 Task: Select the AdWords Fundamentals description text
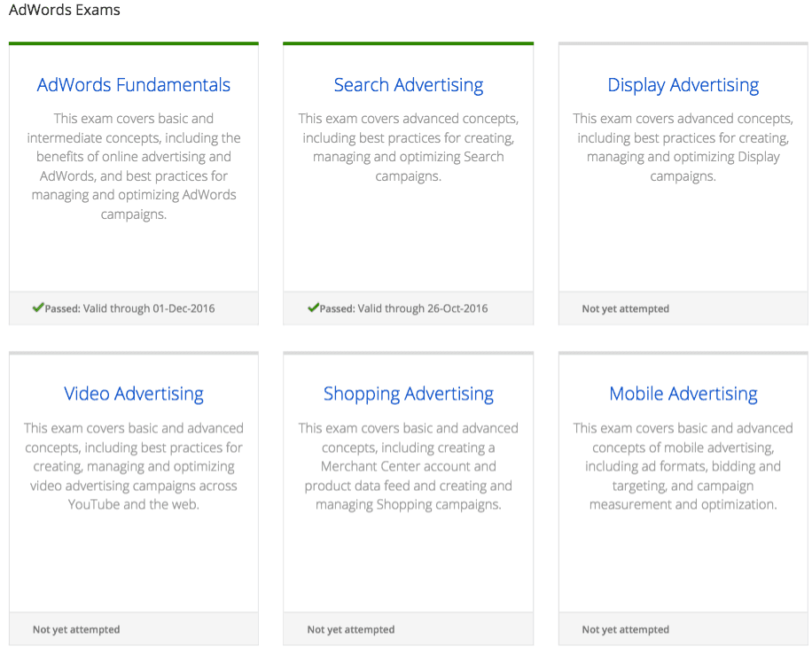[x=134, y=167]
